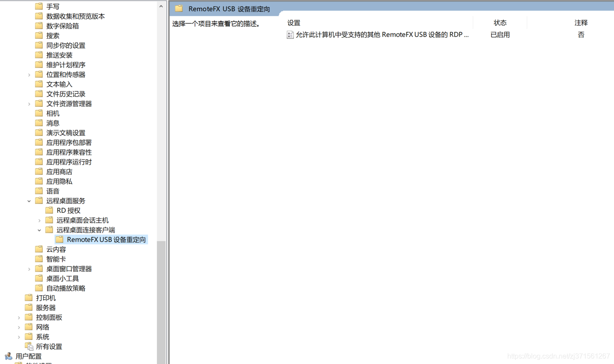
Task: Expand the 控制面板 node
Action: coord(19,317)
